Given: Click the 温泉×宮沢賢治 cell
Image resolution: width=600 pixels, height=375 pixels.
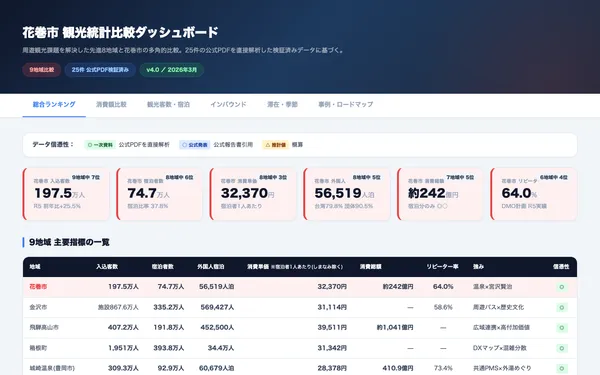Looking at the screenshot, I should 492,287.
